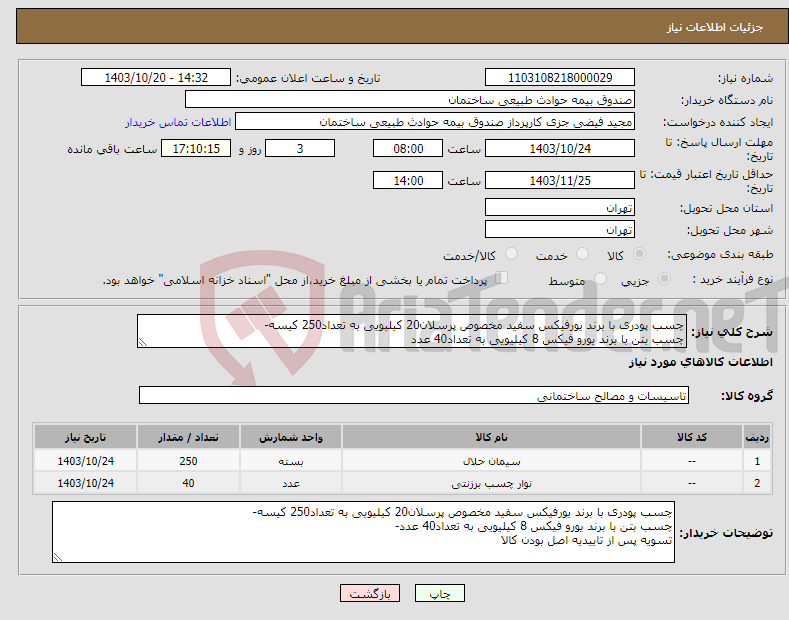Click the response deadline date 1403/10/24 field
Viewport: 789px width, 620px height.
560,149
